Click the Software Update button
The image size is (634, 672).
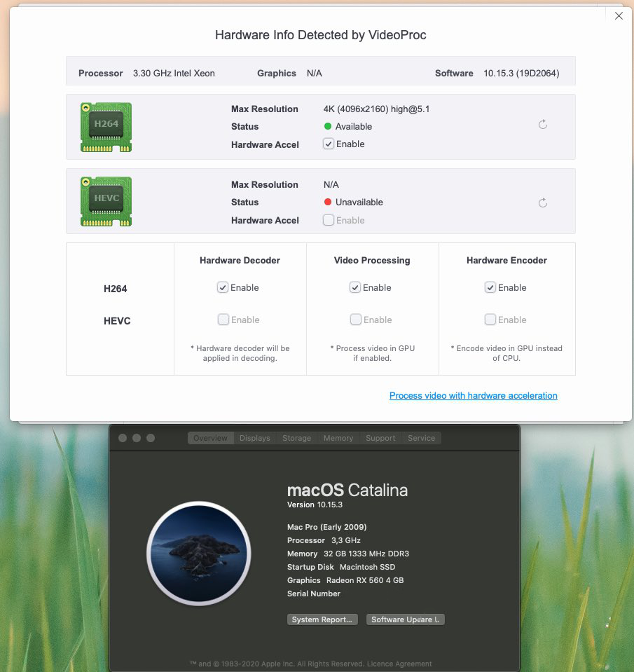pyautogui.click(x=405, y=619)
